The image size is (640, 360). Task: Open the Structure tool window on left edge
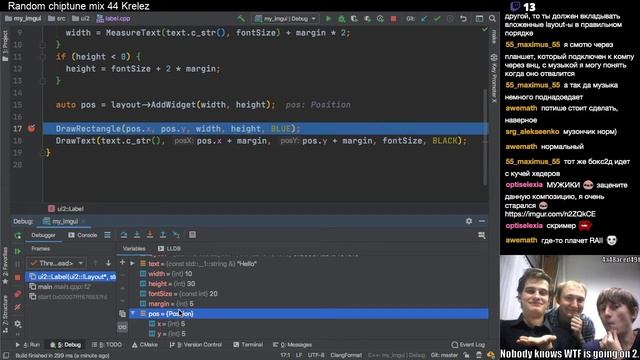[5, 314]
